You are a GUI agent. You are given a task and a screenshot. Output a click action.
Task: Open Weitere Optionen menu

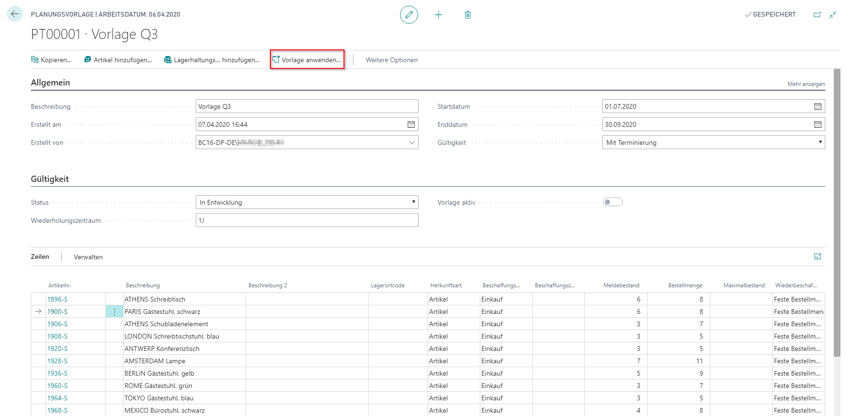pos(391,60)
